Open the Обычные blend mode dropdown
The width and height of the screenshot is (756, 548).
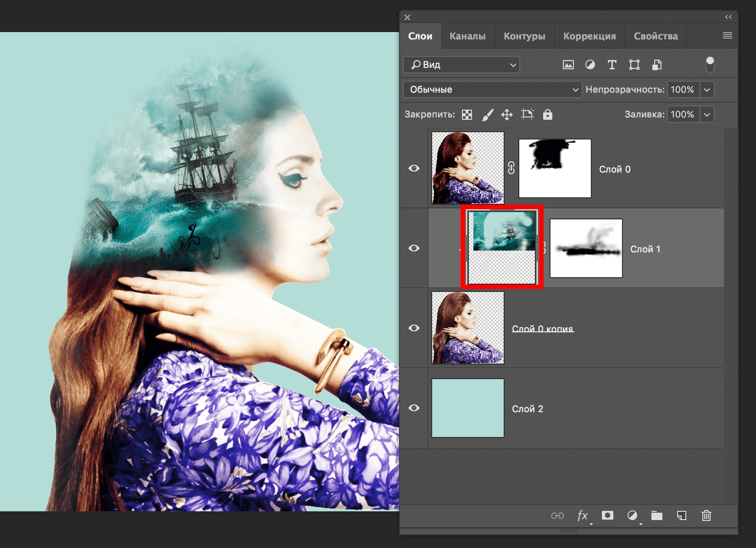tap(492, 89)
